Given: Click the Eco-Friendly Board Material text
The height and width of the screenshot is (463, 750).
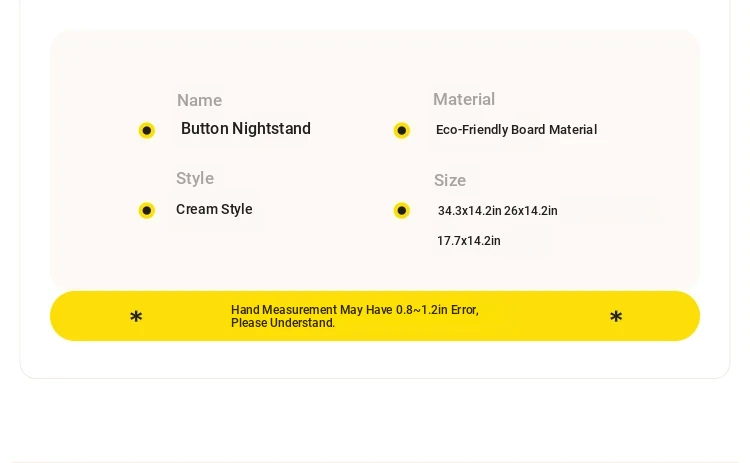Looking at the screenshot, I should coord(517,130).
